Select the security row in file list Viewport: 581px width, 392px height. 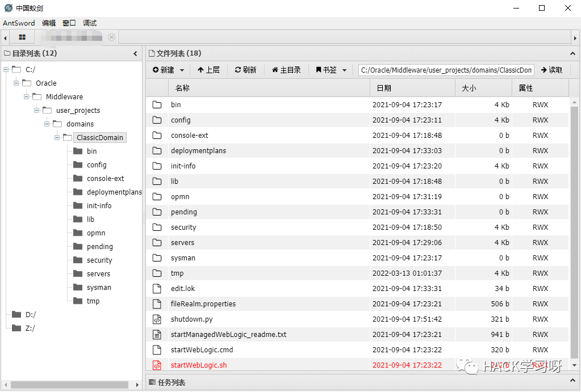(358, 227)
